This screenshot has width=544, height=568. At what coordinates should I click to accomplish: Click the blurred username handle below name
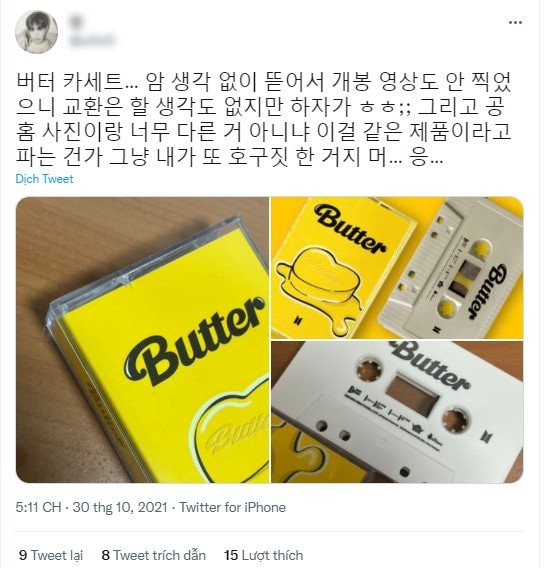click(92, 40)
